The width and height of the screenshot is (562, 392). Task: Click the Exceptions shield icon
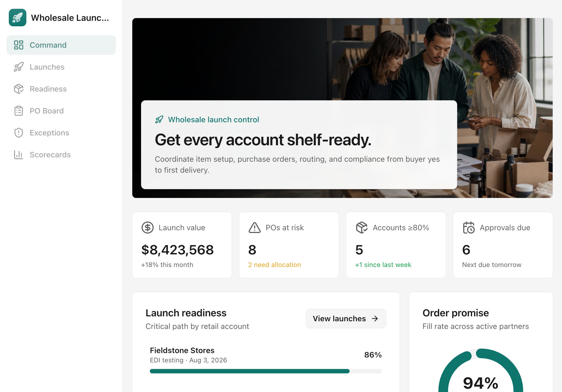tap(19, 133)
